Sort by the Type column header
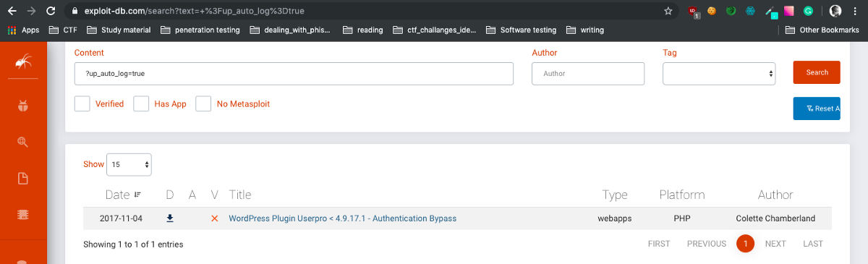The image size is (868, 264). [x=615, y=195]
